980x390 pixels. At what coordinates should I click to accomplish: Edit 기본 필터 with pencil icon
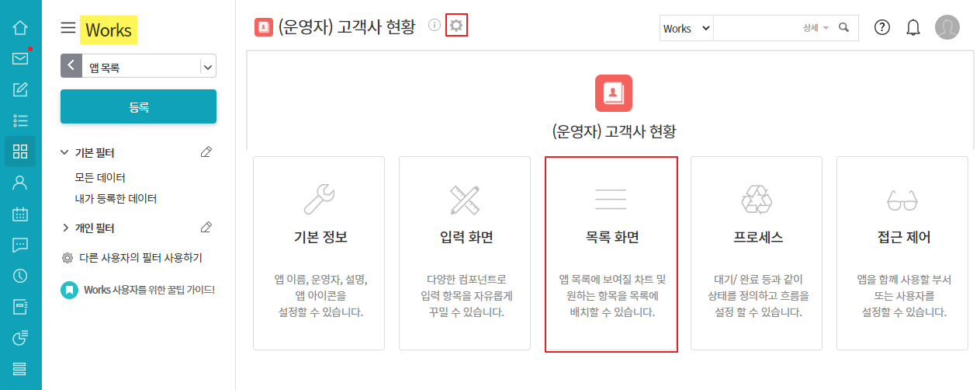(206, 152)
